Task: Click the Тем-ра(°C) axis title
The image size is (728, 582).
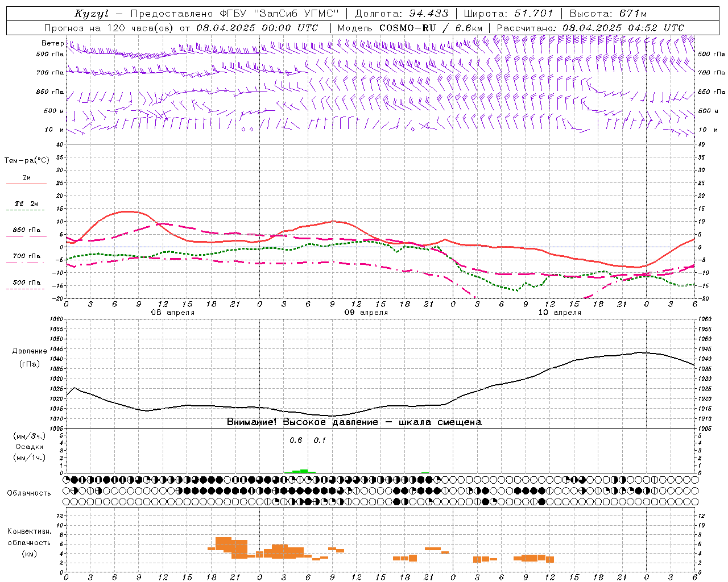Action: 27,161
